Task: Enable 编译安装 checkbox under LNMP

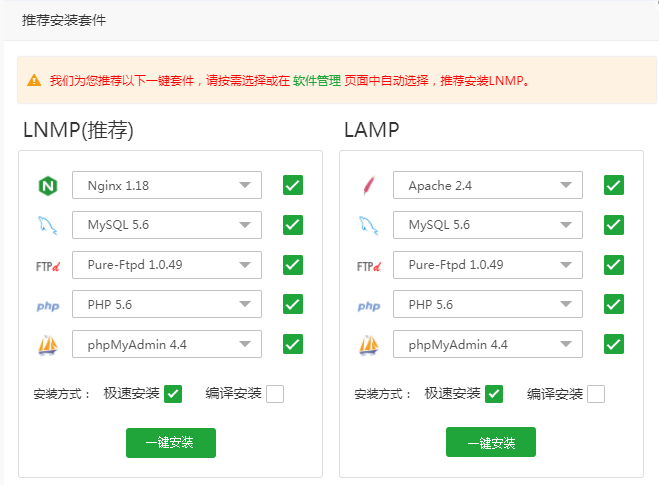Action: [x=275, y=394]
